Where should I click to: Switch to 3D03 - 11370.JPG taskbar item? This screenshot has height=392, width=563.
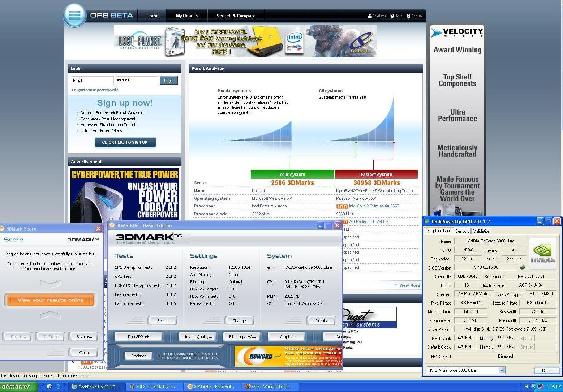tap(154, 387)
